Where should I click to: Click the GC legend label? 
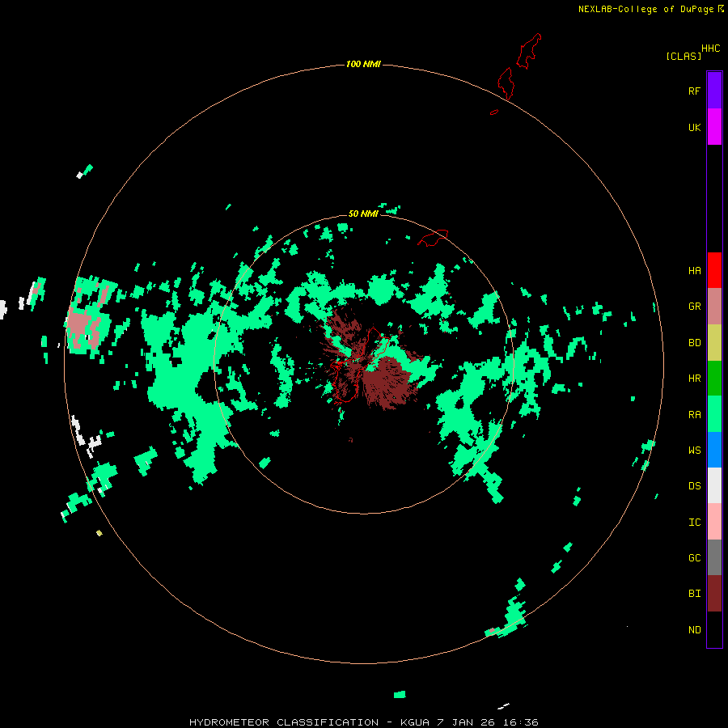tap(694, 558)
